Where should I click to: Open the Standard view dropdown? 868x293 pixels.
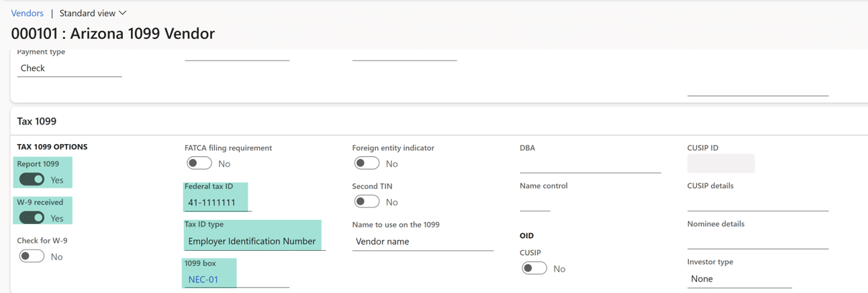93,13
